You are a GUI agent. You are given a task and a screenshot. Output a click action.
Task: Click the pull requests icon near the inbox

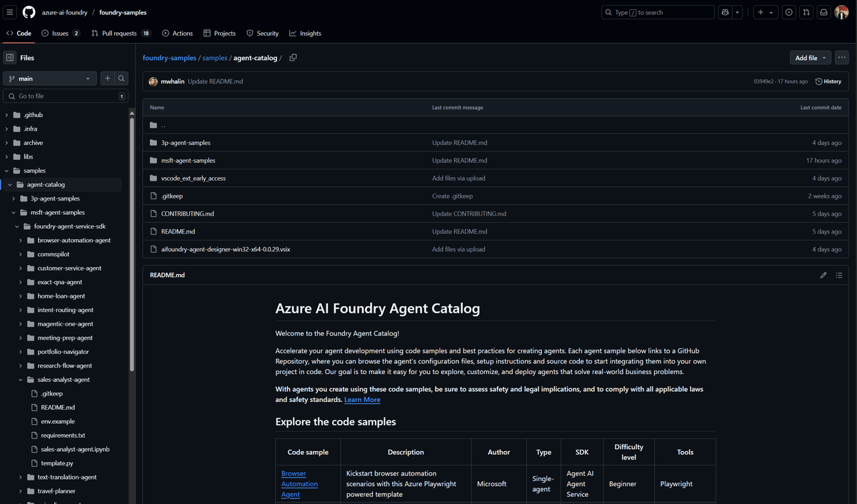pyautogui.click(x=806, y=11)
